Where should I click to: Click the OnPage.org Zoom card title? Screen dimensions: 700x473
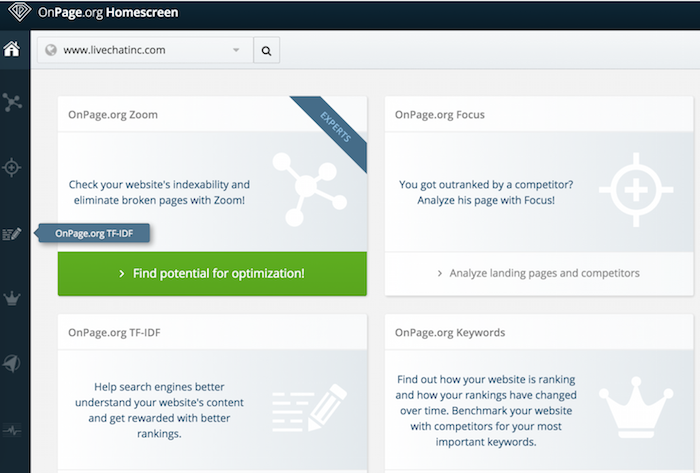click(113, 115)
